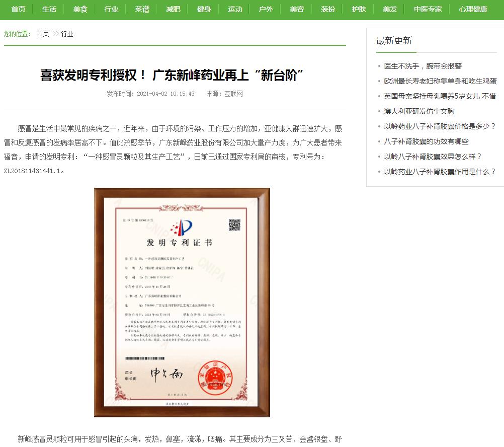Go to the 美食 section
The height and width of the screenshot is (447, 504).
[x=80, y=10]
